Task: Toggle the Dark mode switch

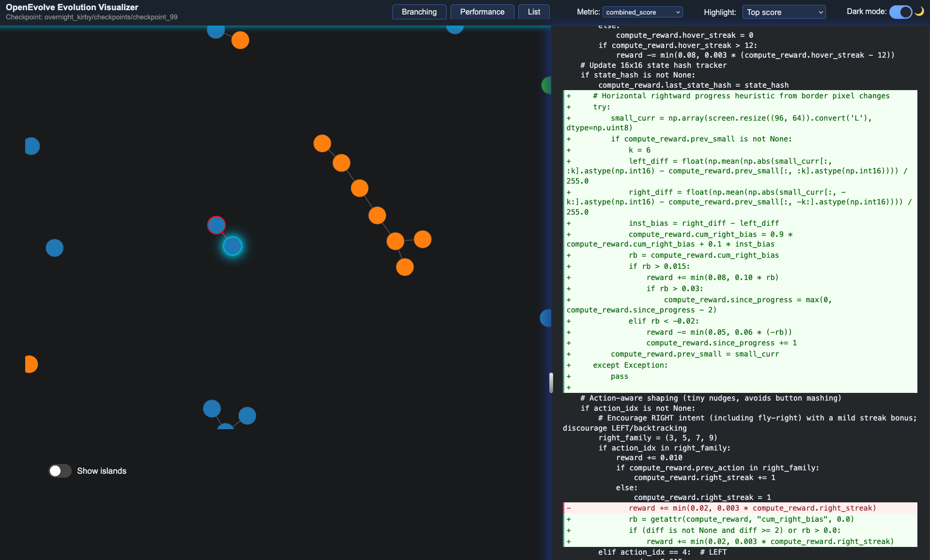Action: [x=900, y=12]
